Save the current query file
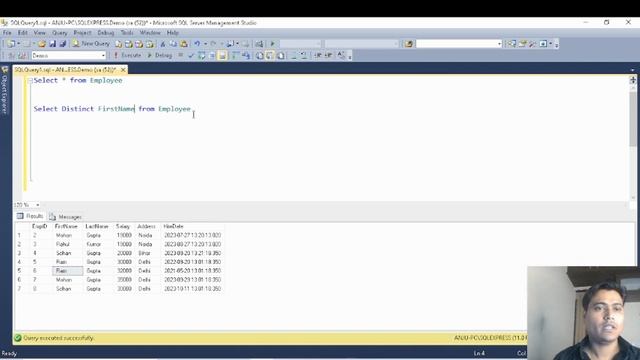Screen dimensions: 640x360 (52, 44)
